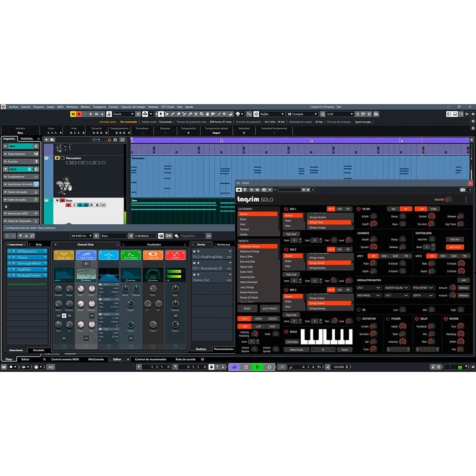
Task: Open the LFO 1 source dropdown in Modulation Matrix
Action: tap(370, 288)
